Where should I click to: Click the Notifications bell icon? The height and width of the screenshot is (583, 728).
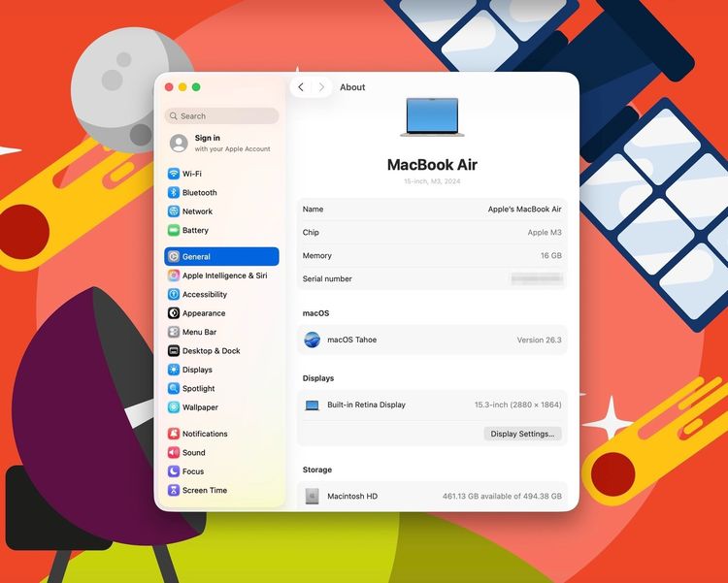point(174,434)
